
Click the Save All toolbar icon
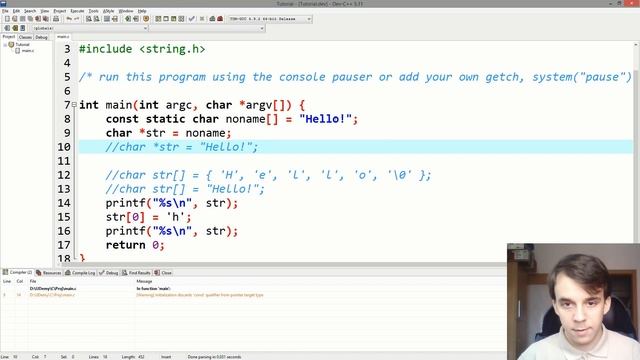(30, 19)
